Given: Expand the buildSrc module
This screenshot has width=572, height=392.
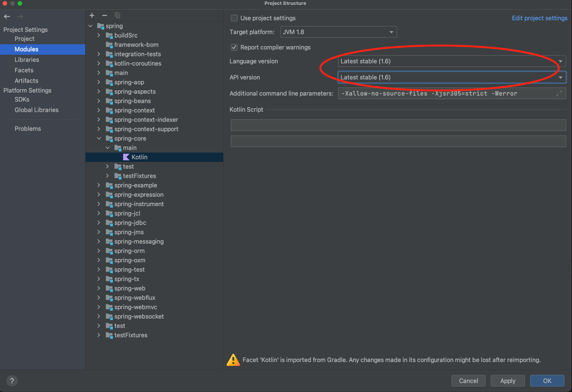Looking at the screenshot, I should coord(99,35).
